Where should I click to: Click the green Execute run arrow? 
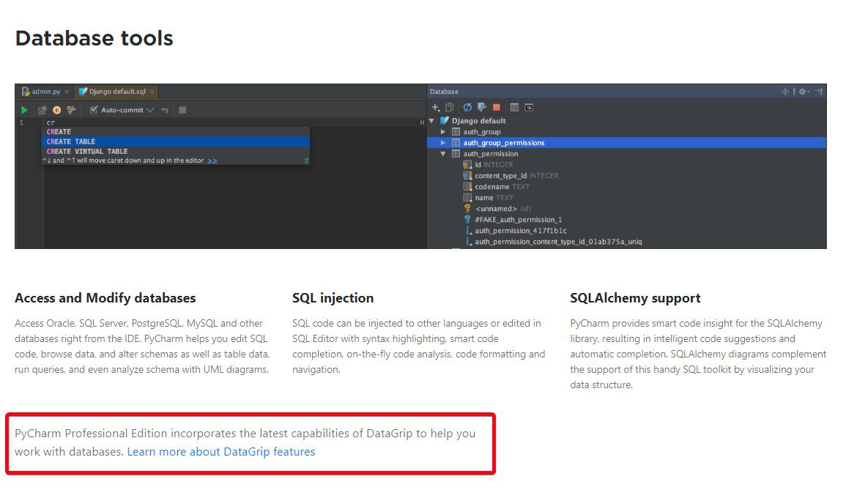(x=24, y=110)
